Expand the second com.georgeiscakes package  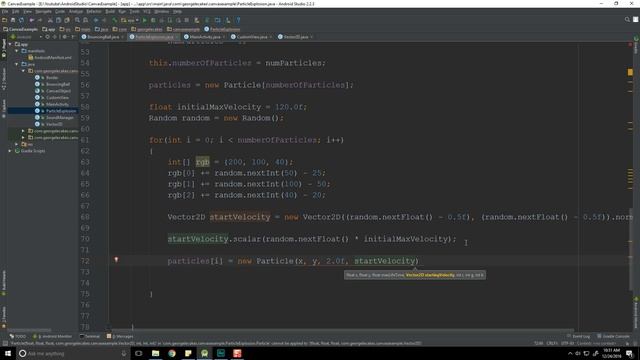pos(23,131)
